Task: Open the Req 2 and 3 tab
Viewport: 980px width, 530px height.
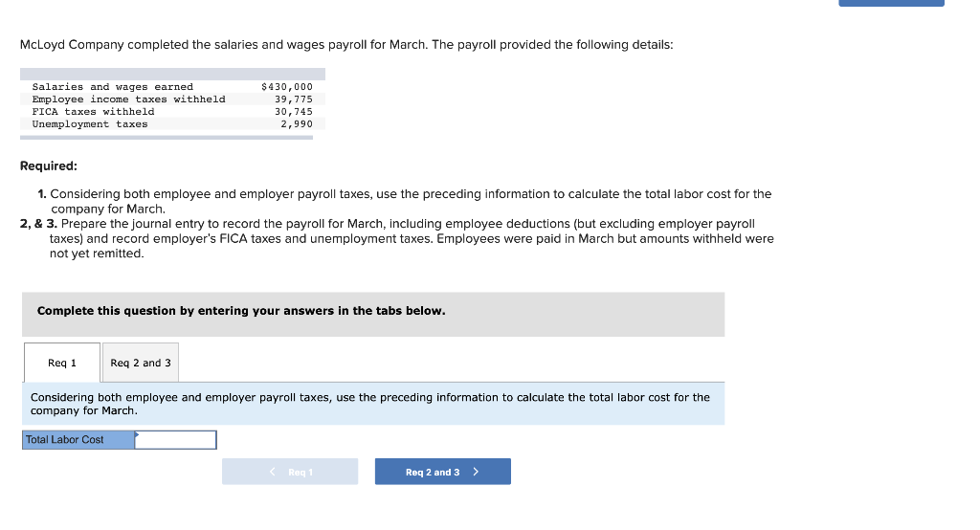Action: (x=141, y=363)
